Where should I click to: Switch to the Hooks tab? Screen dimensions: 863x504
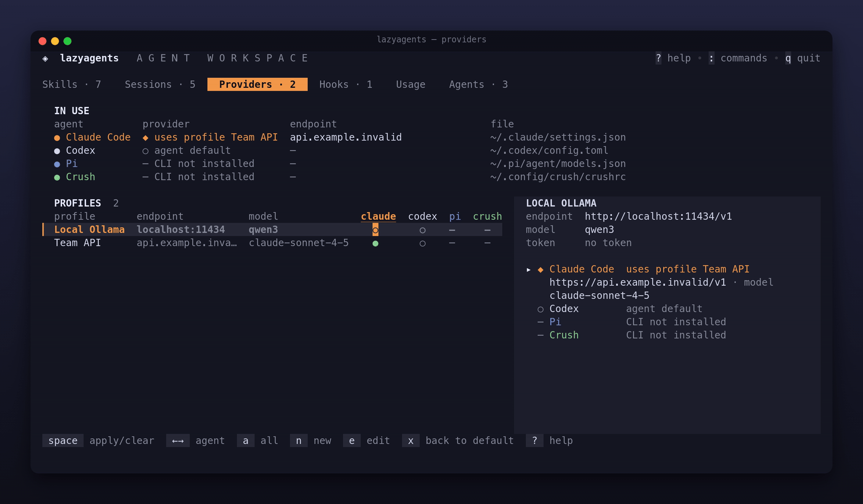pyautogui.click(x=345, y=85)
